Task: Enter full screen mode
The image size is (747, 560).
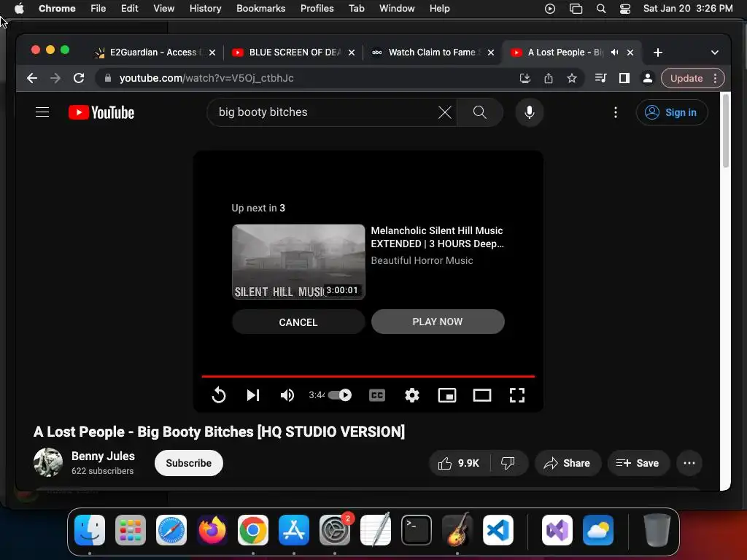Action: (517, 395)
